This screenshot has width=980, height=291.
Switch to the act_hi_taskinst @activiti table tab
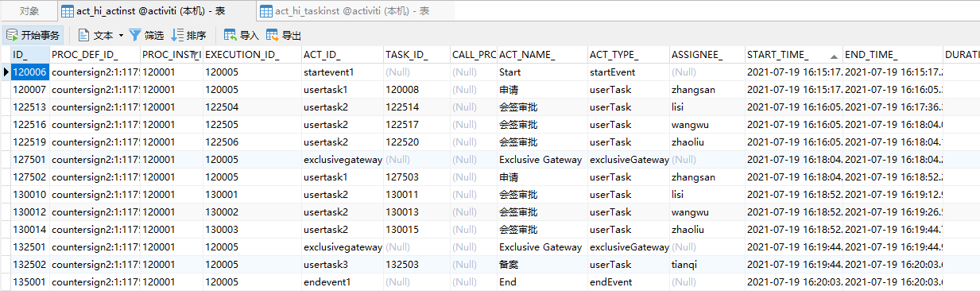356,11
